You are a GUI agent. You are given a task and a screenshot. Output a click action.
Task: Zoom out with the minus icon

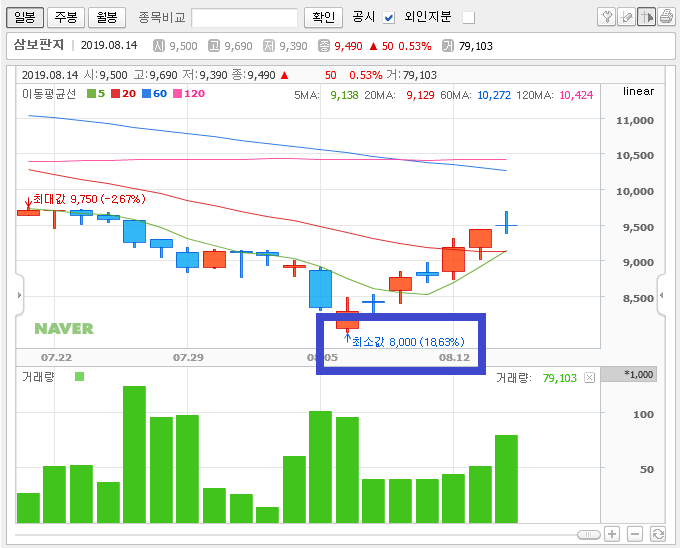click(x=634, y=534)
